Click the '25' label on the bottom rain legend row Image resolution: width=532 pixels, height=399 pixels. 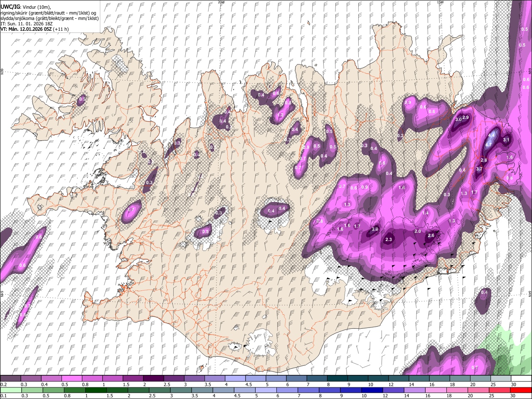click(492, 396)
